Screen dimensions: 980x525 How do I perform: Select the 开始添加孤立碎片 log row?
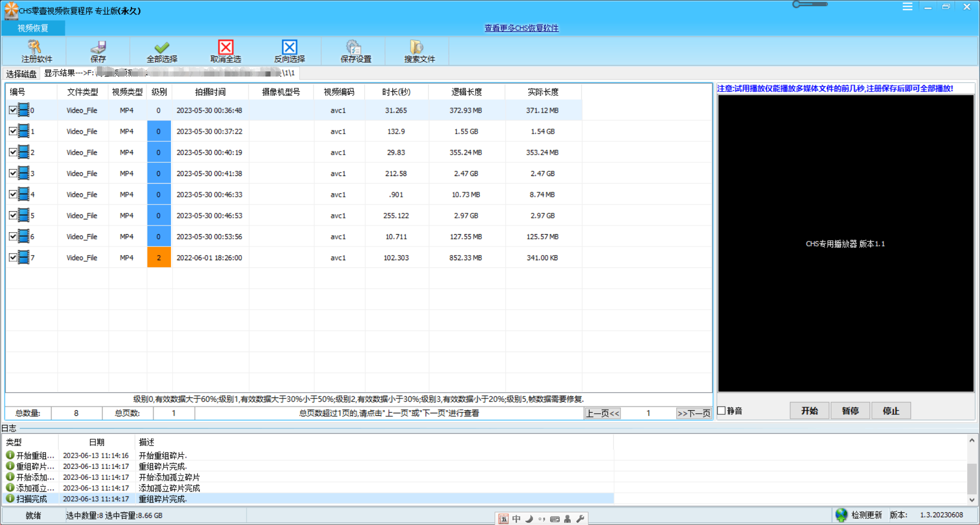point(308,477)
